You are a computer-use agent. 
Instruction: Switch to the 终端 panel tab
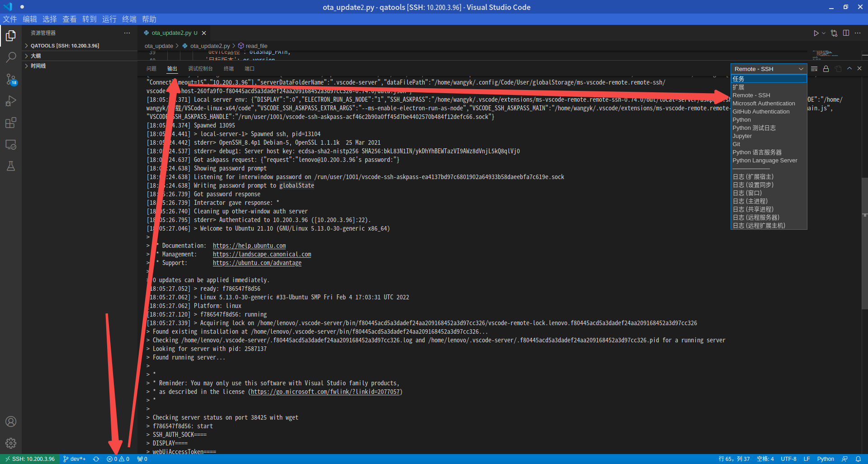[229, 69]
